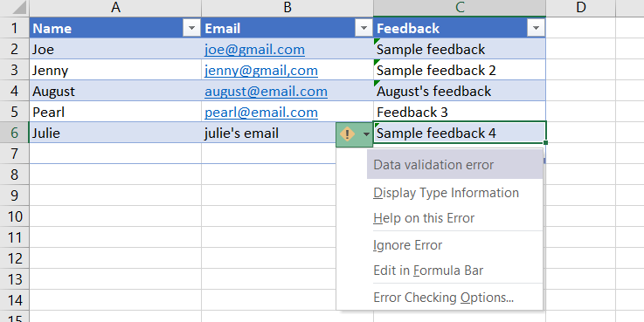Select the 'Sample feedback 4' cell

[x=460, y=133]
